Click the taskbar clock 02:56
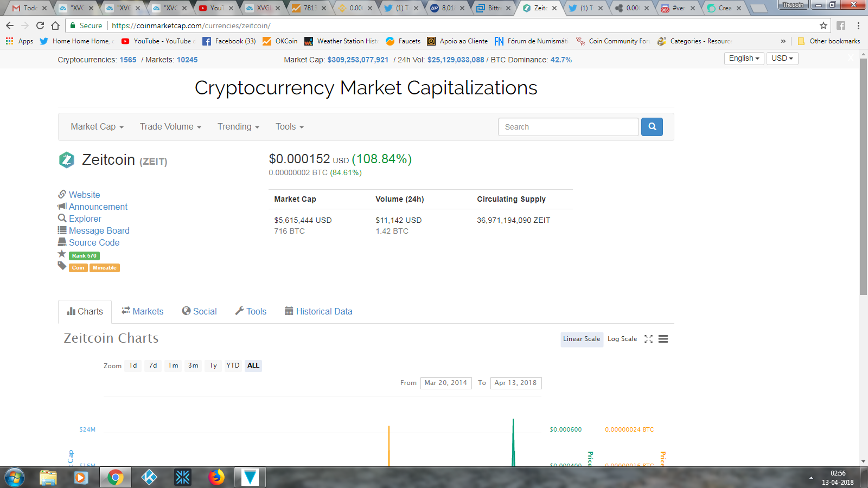Screen dimensions: 868x488 pyautogui.click(x=838, y=473)
